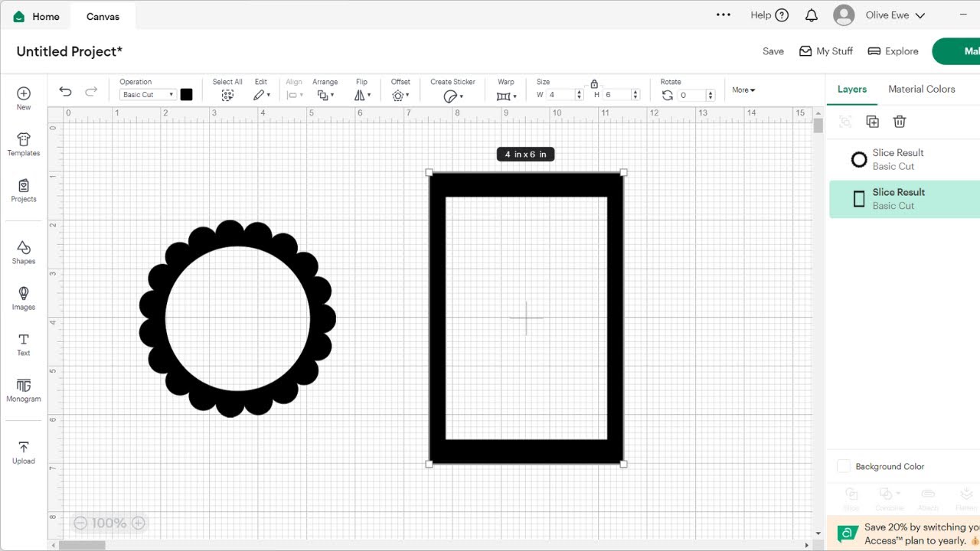Select the rectangle Slice Result layer
Viewport: 980px width, 551px height.
pyautogui.click(x=903, y=199)
